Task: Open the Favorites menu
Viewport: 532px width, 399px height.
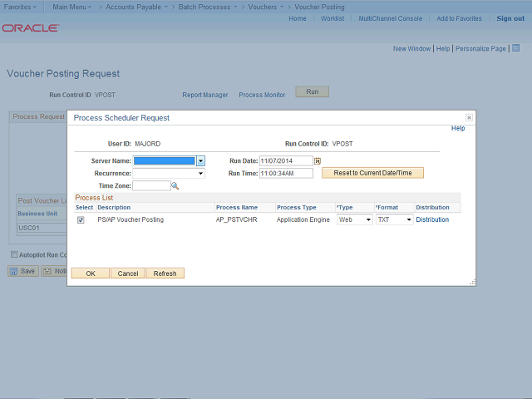Action: 20,7
